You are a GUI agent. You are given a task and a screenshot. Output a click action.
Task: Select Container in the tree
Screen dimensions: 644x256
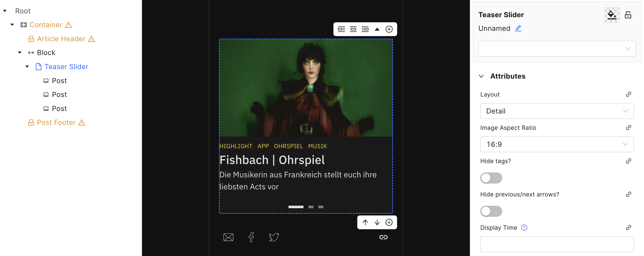coord(46,25)
